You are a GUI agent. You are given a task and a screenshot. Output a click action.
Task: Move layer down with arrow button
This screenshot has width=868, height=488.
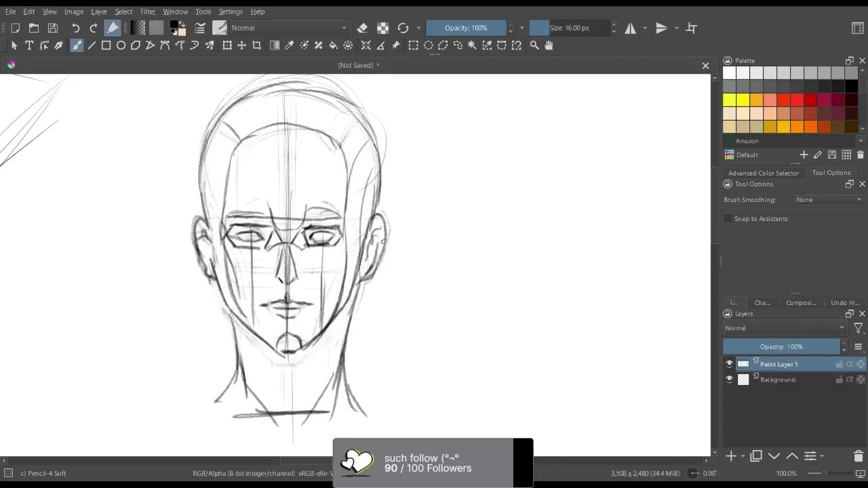pos(774,456)
